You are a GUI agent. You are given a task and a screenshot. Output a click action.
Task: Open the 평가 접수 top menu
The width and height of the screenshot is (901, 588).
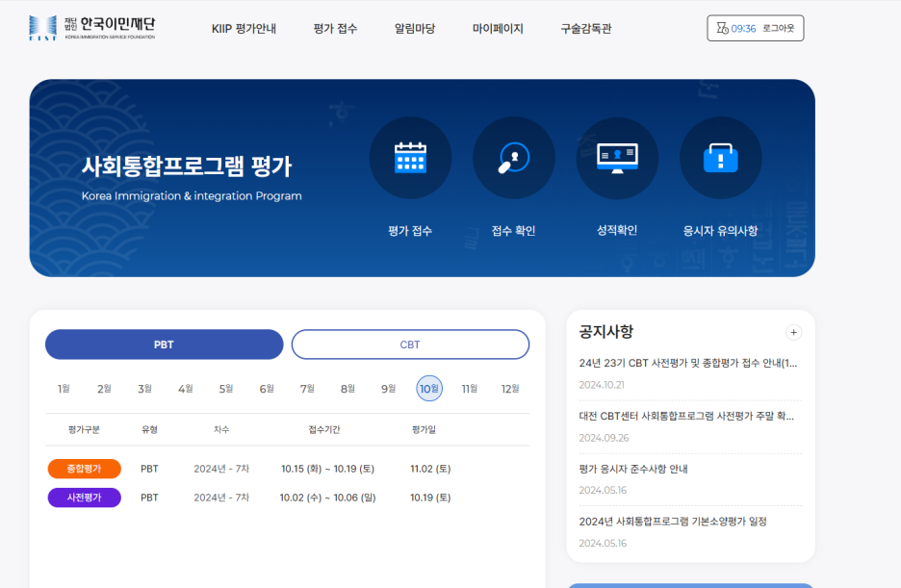click(x=335, y=29)
